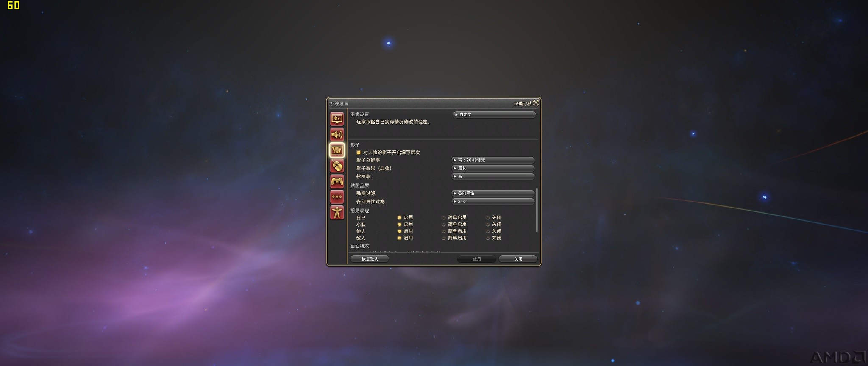Viewport: 868px width, 366px height.
Task: Select 简单启用 for 敌人 sway
Action: [x=444, y=238]
